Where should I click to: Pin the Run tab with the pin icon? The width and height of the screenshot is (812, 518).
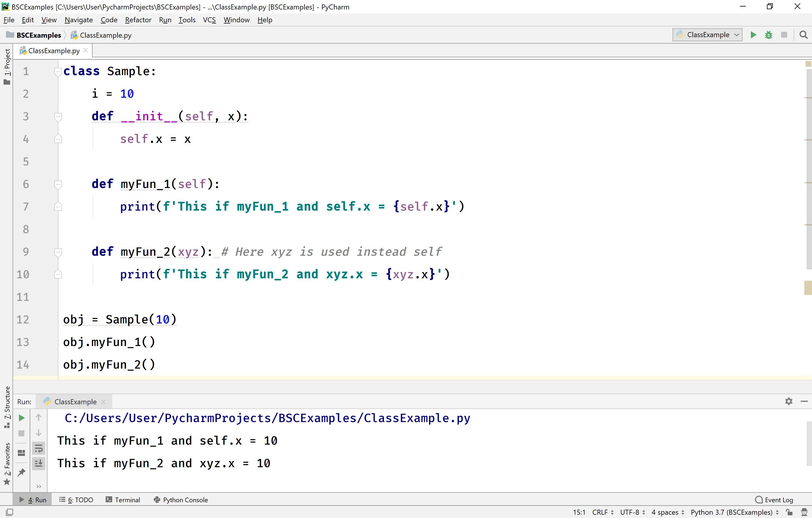tap(21, 472)
